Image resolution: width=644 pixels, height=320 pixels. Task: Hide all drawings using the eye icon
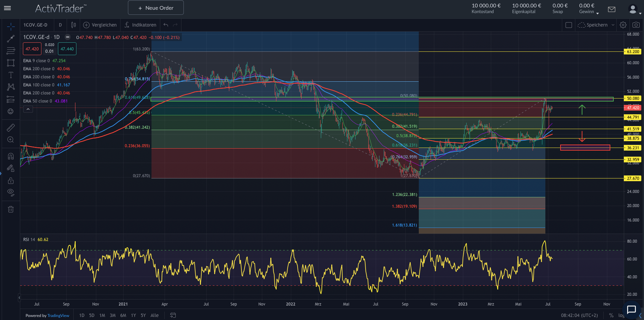click(11, 192)
